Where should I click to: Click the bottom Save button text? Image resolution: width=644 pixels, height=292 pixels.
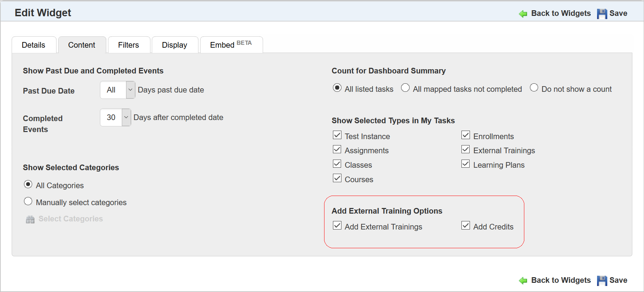click(x=618, y=280)
